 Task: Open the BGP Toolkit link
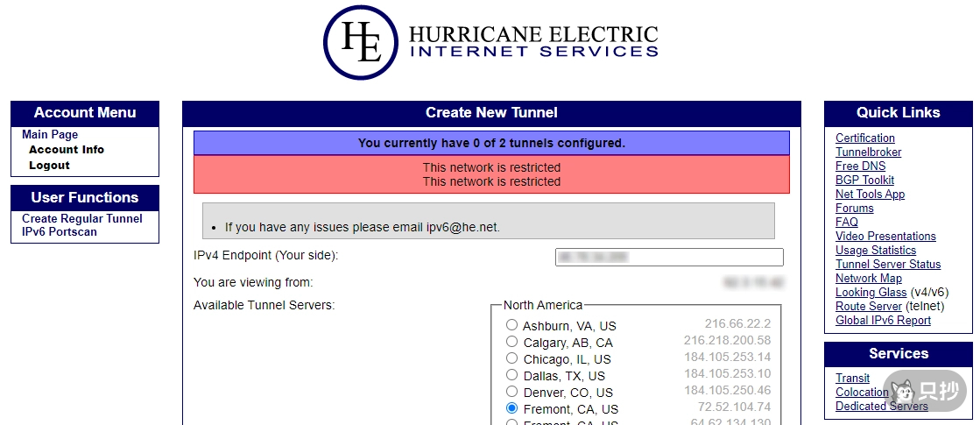864,181
